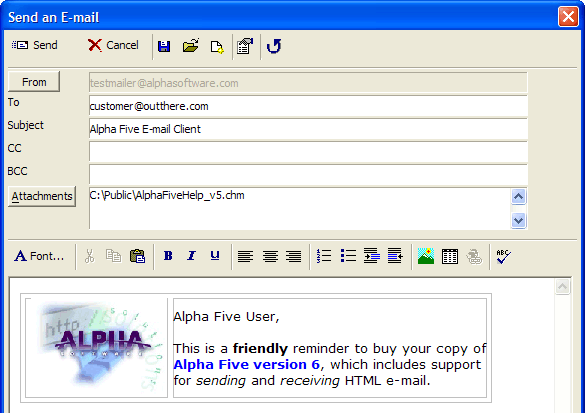Viewport: 585px width, 413px height.
Task: Apply bulleted list formatting
Action: [x=348, y=256]
